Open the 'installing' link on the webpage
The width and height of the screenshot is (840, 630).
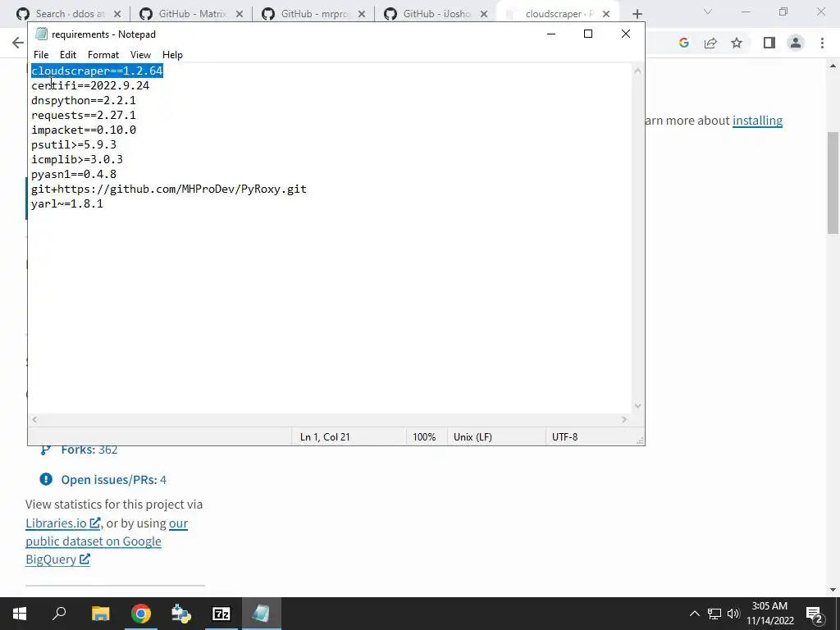(757, 121)
